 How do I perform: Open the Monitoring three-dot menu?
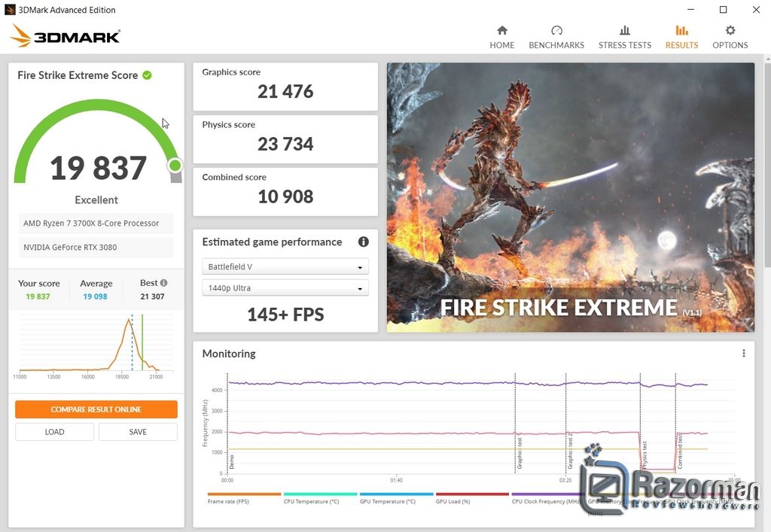(743, 353)
